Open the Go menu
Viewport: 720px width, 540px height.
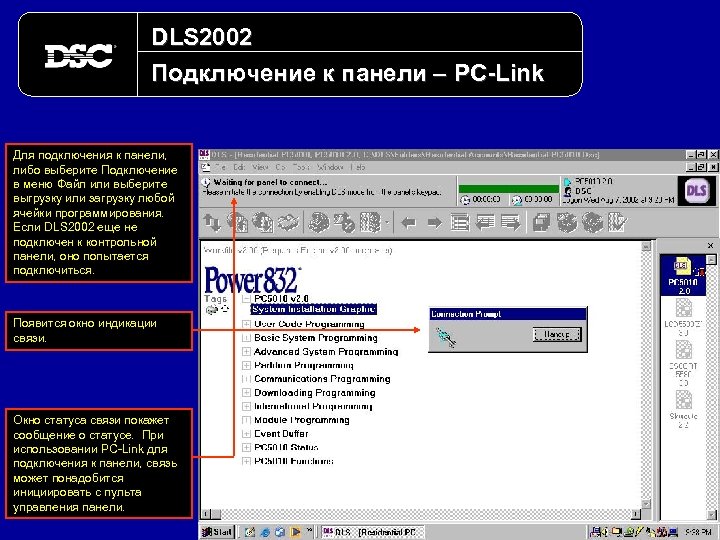pyautogui.click(x=281, y=167)
